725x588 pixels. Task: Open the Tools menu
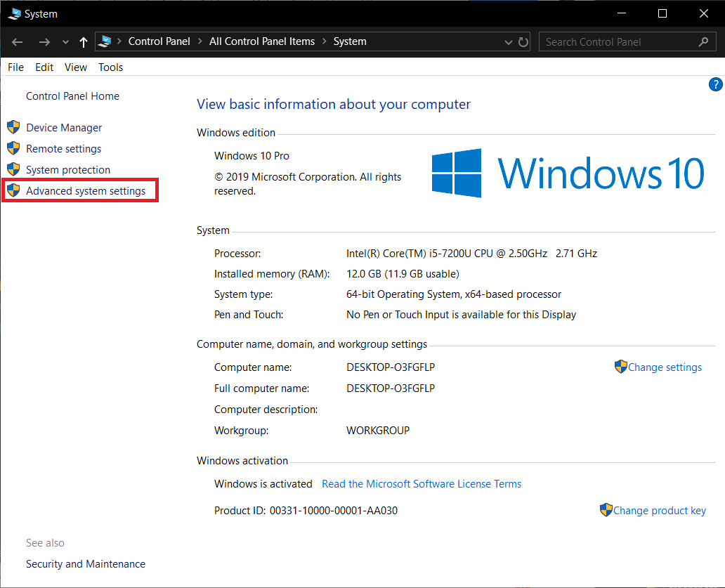pyautogui.click(x=110, y=67)
